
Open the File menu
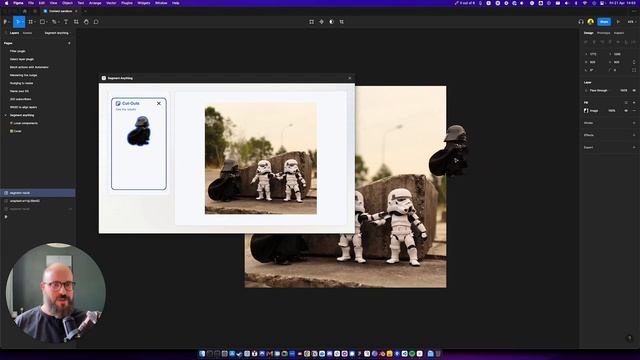point(31,3)
